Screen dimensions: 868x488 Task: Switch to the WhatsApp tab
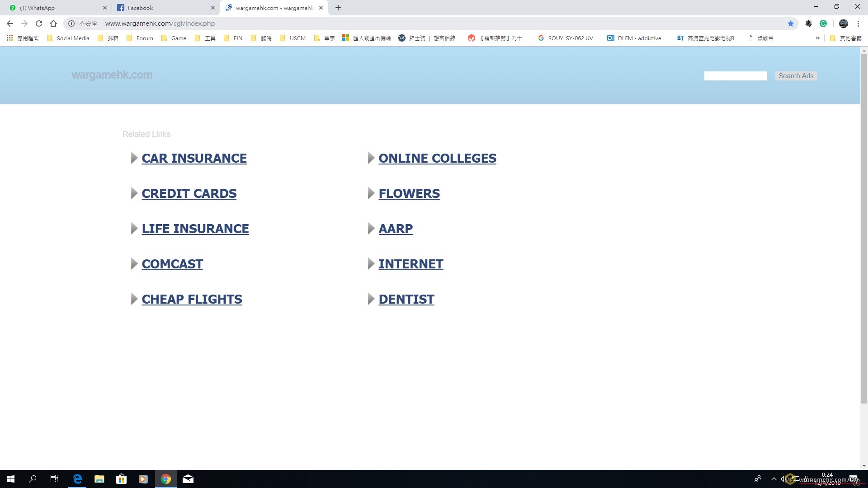[57, 8]
